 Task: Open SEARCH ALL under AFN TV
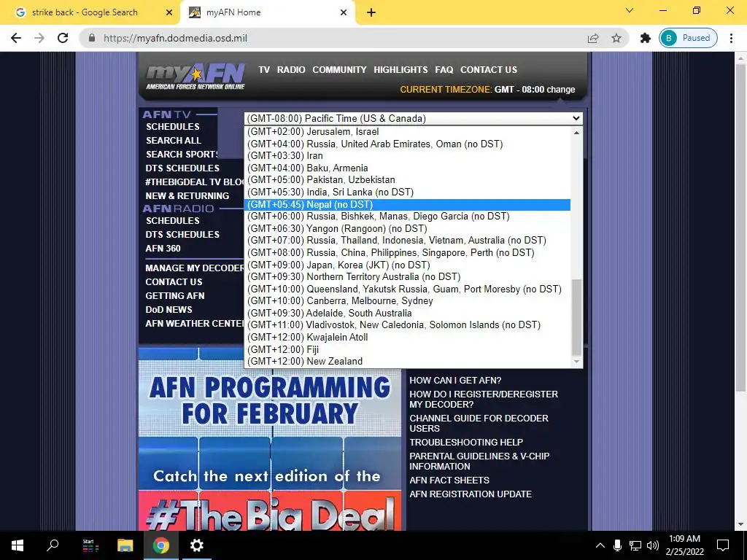pos(174,141)
